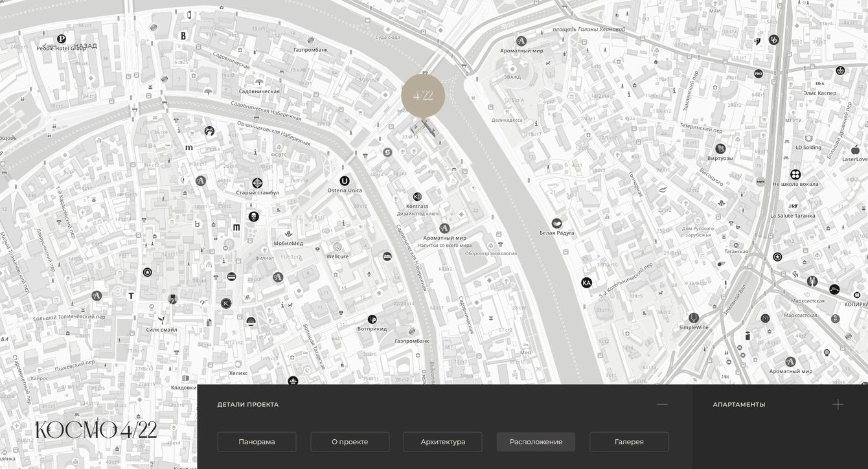Image resolution: width=868 pixels, height=469 pixels.
Task: Select the Белая Радуга map icon
Action: point(556,223)
